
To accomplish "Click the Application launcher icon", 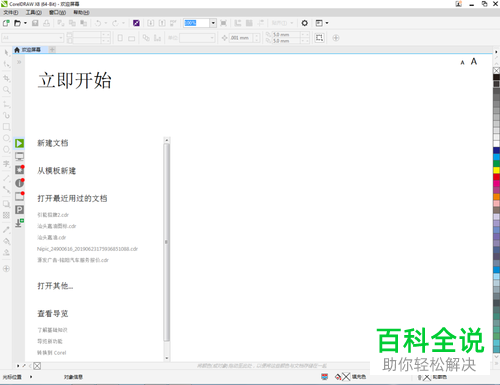I will click(x=319, y=23).
